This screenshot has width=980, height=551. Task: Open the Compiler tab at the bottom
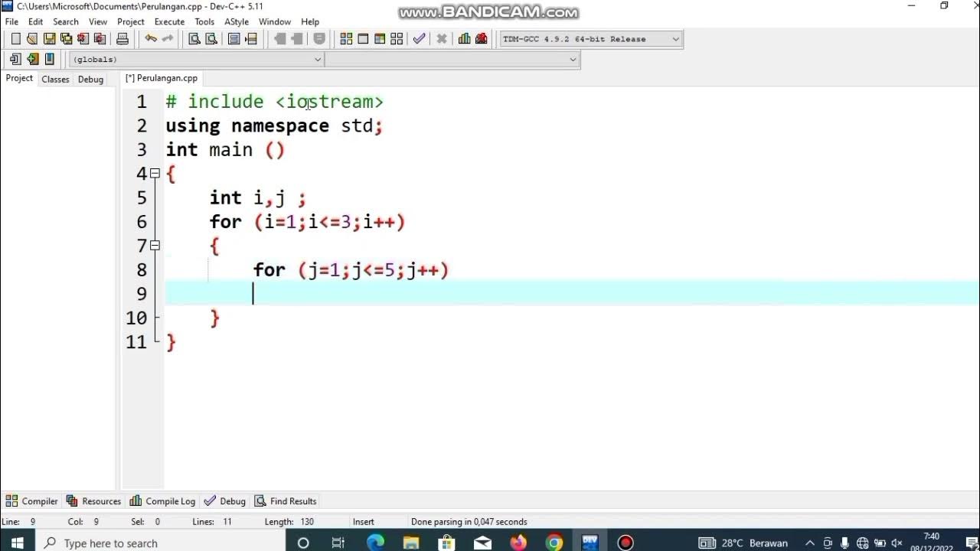(32, 501)
